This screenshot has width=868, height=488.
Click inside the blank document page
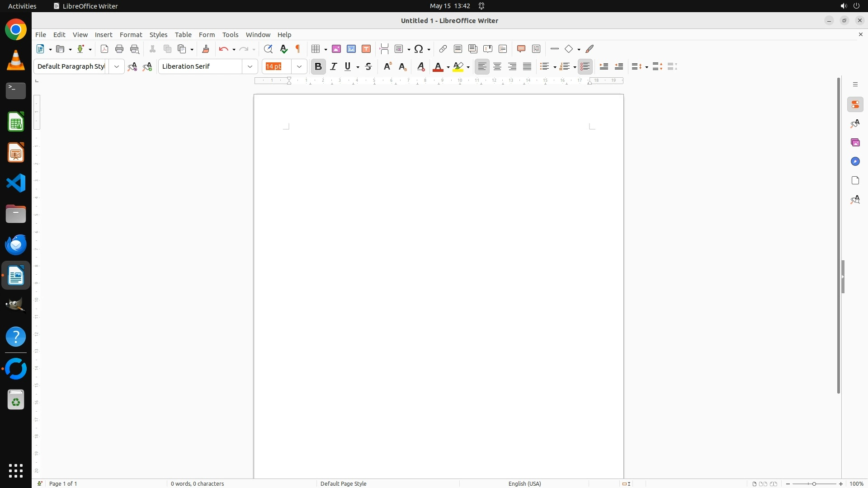pos(439,271)
